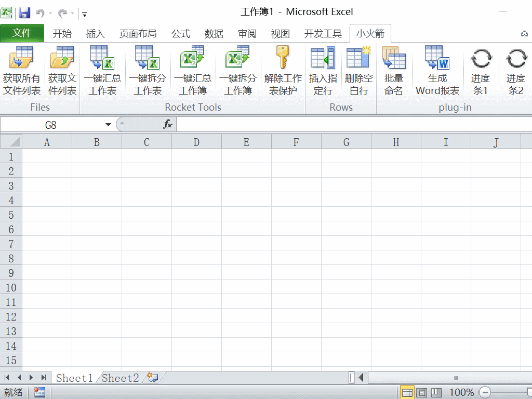
Task: Switch to 视图 ribbon tab
Action: (280, 34)
